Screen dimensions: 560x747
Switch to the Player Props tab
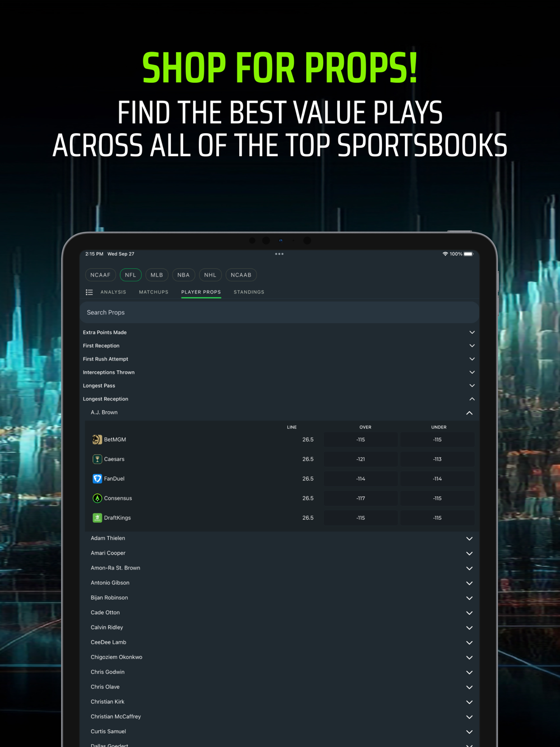point(201,292)
